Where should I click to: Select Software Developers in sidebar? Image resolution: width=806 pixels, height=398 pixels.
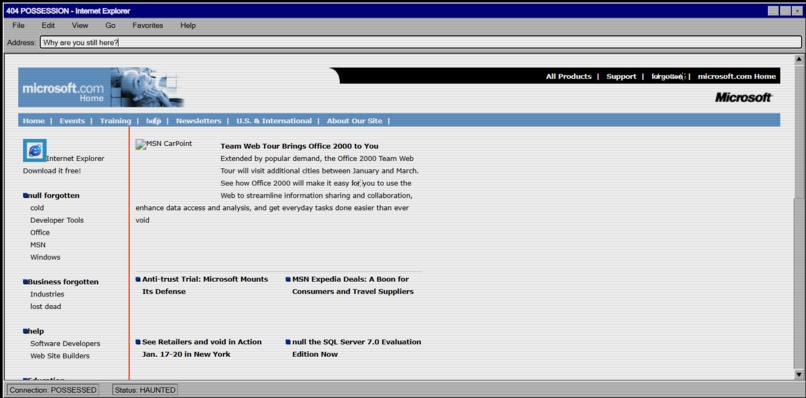pos(65,343)
